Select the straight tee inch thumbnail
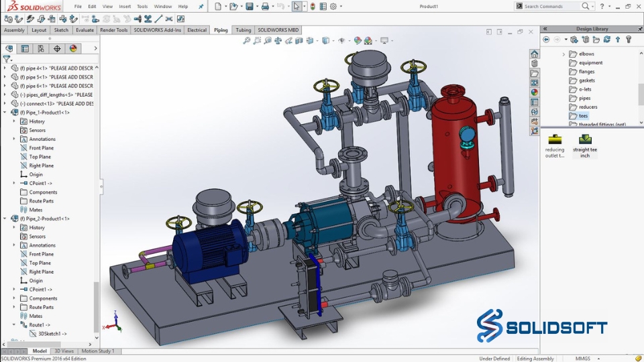 [585, 146]
